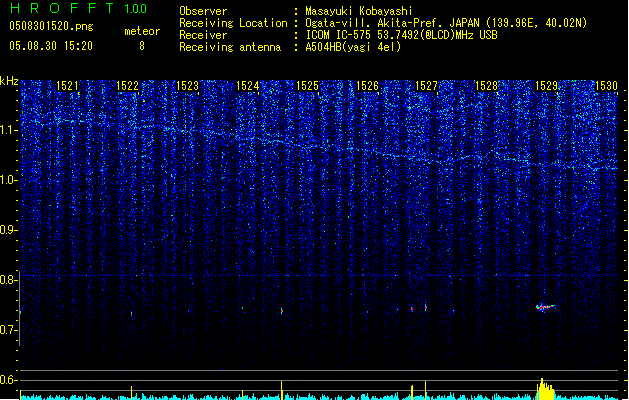Click the 1.0 kHz axis label
The width and height of the screenshot is (629, 400).
[x=9, y=180]
